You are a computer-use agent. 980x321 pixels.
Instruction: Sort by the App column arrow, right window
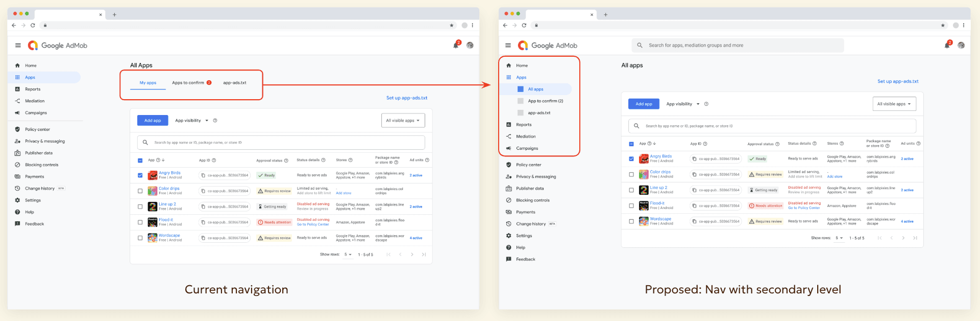654,144
